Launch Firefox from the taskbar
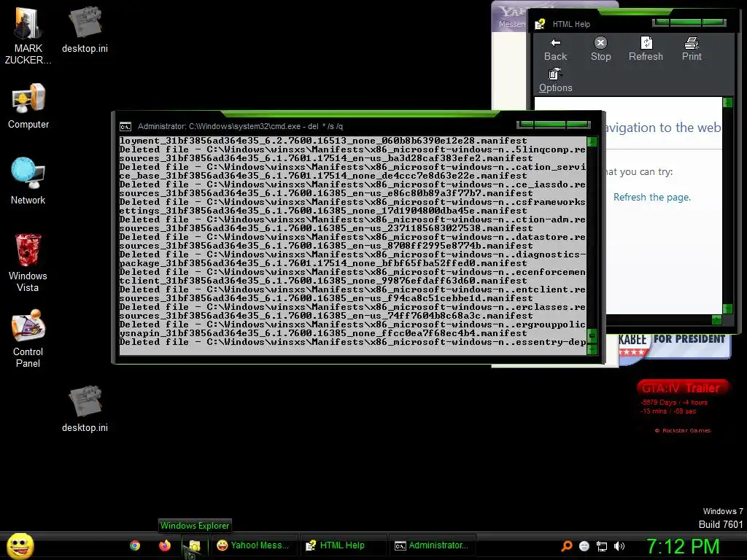 165,545
